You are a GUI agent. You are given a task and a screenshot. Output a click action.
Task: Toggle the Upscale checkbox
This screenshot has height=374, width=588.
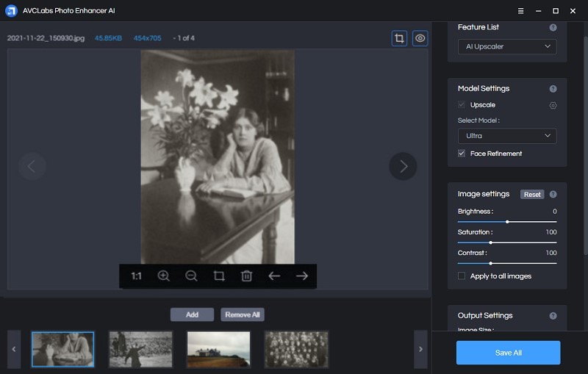pos(462,104)
